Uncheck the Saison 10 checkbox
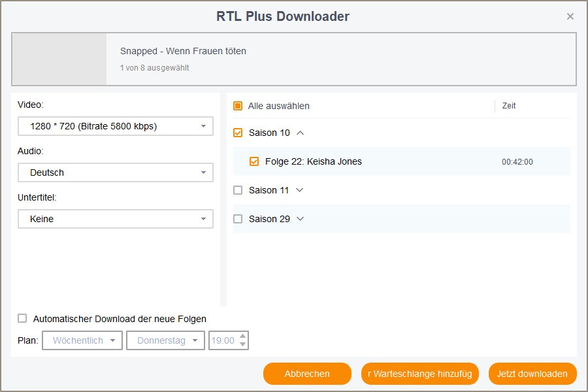 pos(238,133)
